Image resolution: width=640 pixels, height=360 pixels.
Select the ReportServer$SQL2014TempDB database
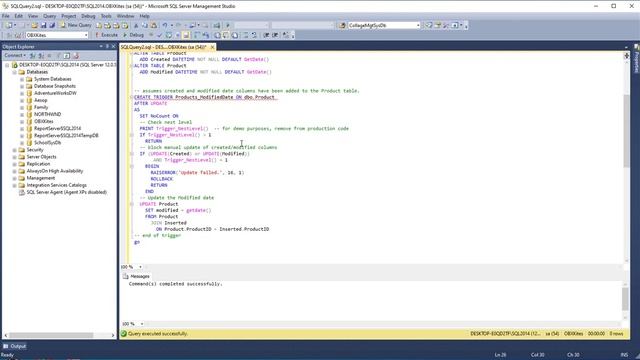66,136
